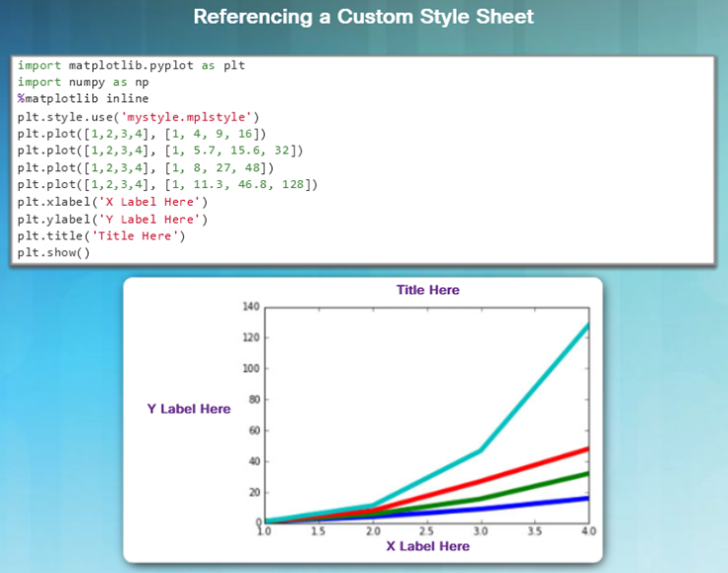
Task: Click the y-axis tick label 60
Action: [x=254, y=430]
